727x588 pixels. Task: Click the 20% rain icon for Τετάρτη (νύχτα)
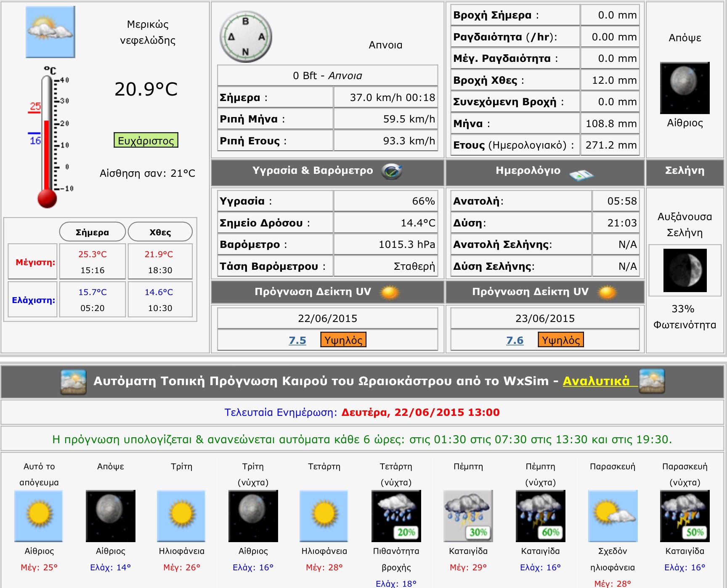pyautogui.click(x=396, y=516)
